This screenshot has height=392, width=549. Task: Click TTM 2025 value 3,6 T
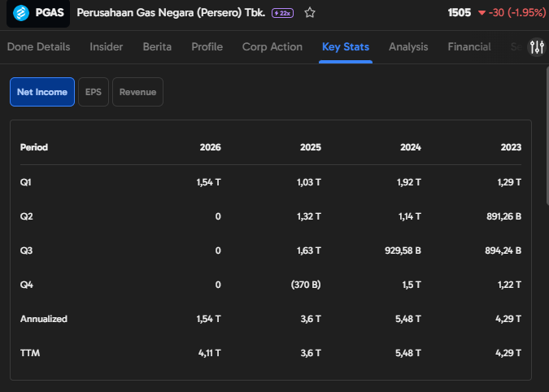pyautogui.click(x=311, y=353)
